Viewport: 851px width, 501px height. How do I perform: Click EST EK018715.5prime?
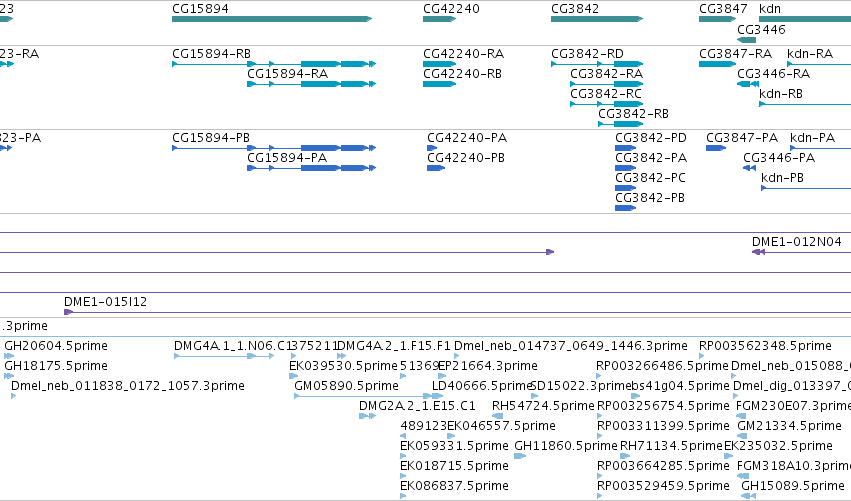[403, 477]
